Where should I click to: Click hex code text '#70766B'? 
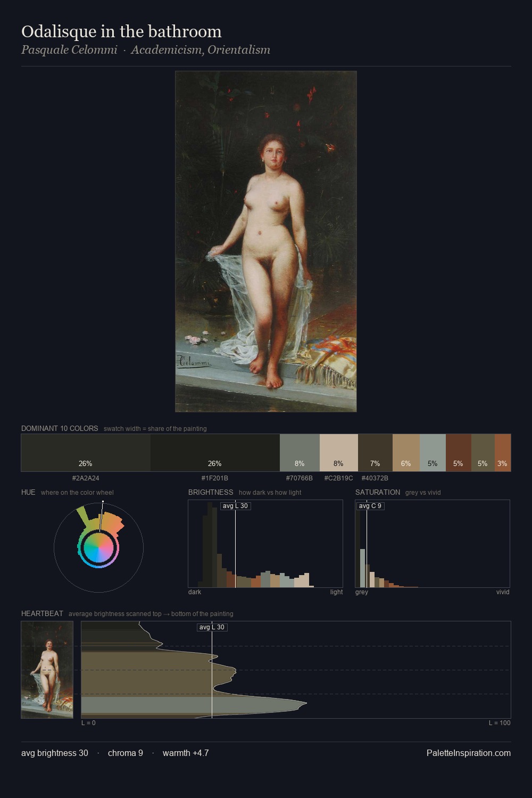tap(300, 478)
